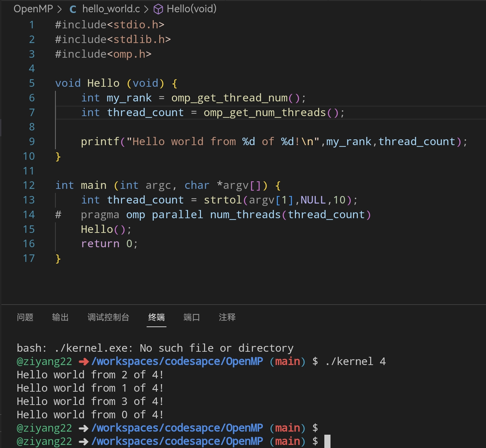
Task: Click terminal output "Hello world from 3 of 4!"
Action: click(91, 402)
